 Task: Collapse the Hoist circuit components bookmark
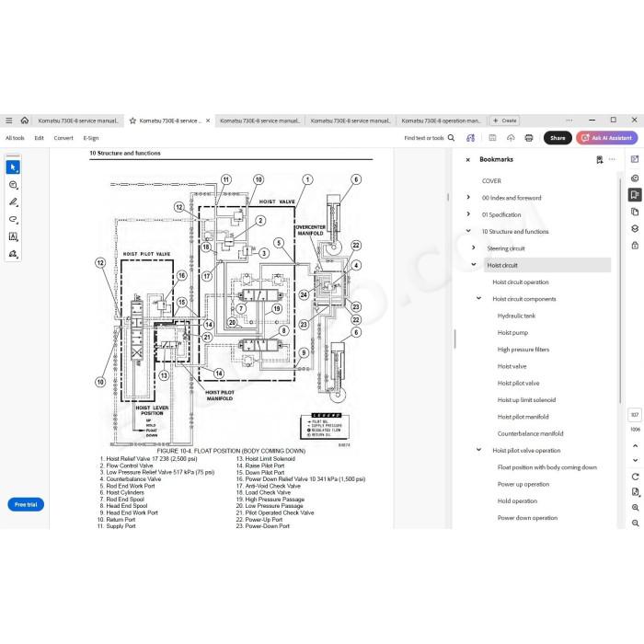[x=479, y=298]
